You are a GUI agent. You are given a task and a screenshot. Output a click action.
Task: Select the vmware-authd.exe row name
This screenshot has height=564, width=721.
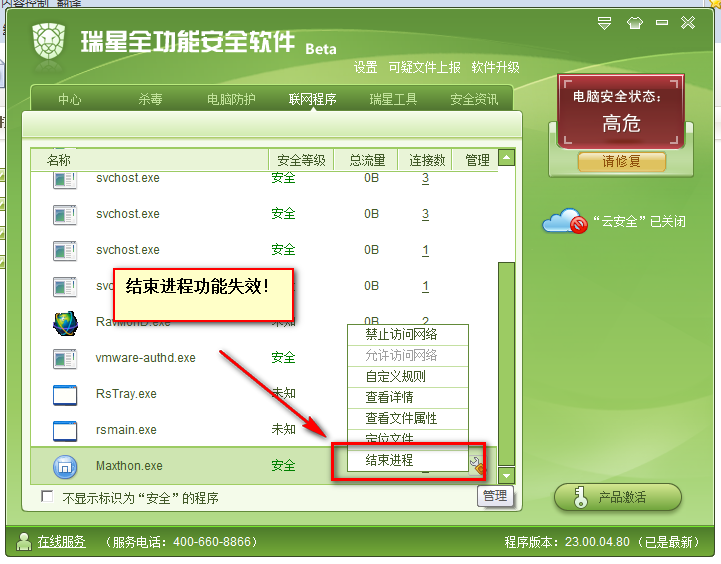(x=145, y=358)
